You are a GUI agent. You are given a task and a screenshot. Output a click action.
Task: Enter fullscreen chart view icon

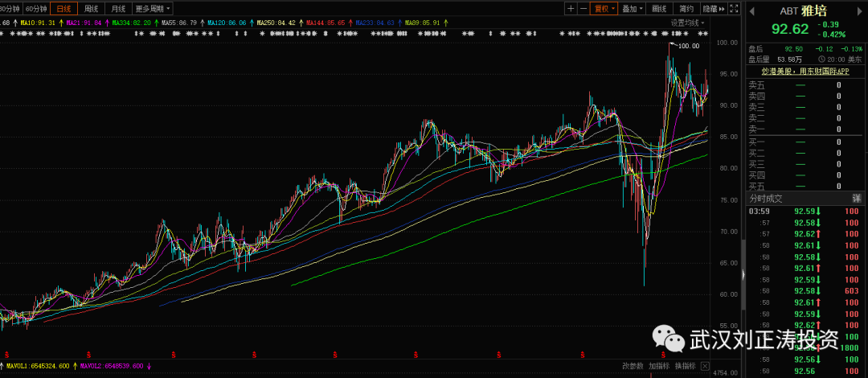click(x=734, y=8)
